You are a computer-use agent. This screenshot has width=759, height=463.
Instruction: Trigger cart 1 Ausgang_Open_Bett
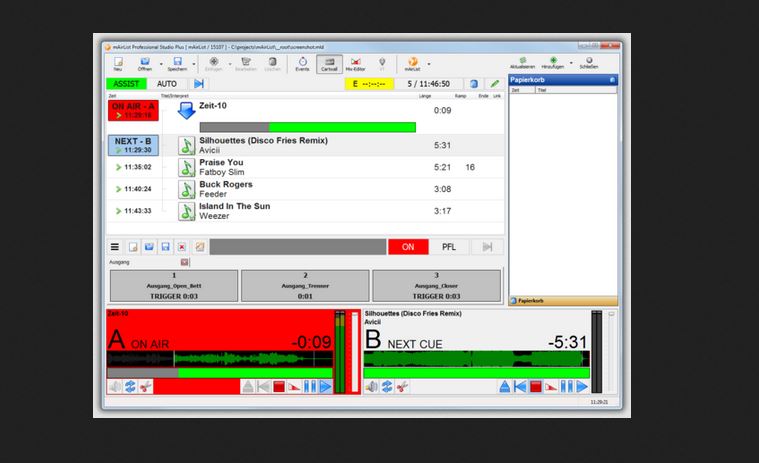(174, 286)
